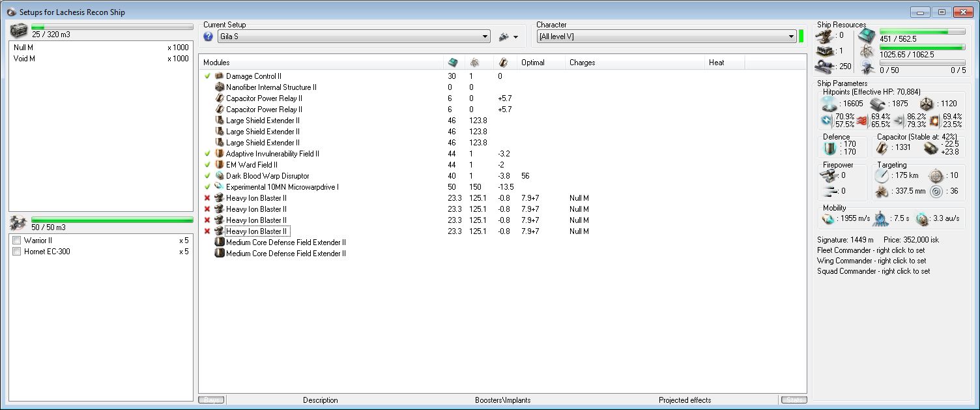980x410 pixels.
Task: Open the Character dropdown showing All level V
Action: pos(666,37)
